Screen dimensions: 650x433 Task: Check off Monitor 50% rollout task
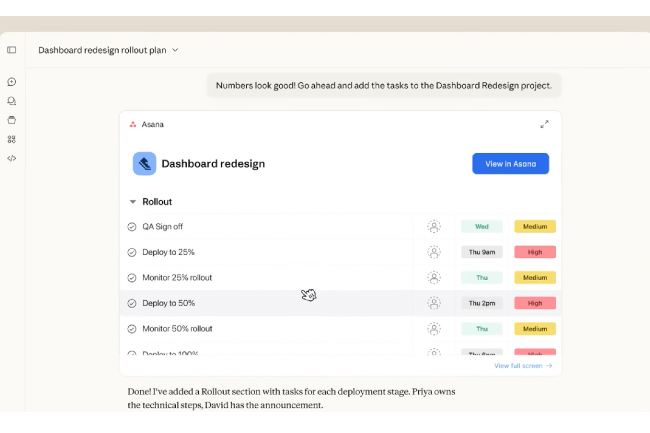[x=132, y=329]
